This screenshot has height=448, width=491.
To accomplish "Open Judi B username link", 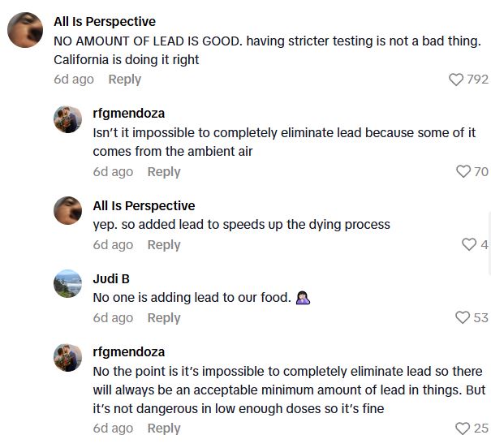I will [x=111, y=279].
